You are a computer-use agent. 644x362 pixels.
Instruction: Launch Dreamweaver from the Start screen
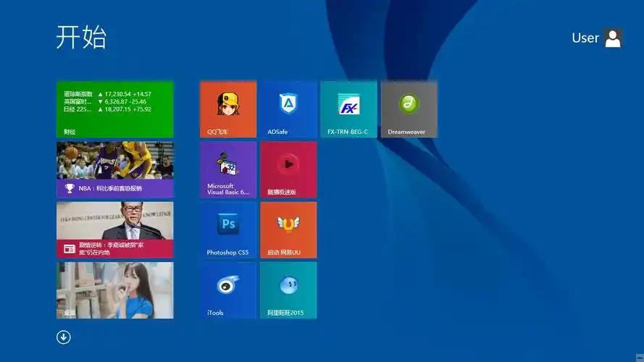point(409,109)
